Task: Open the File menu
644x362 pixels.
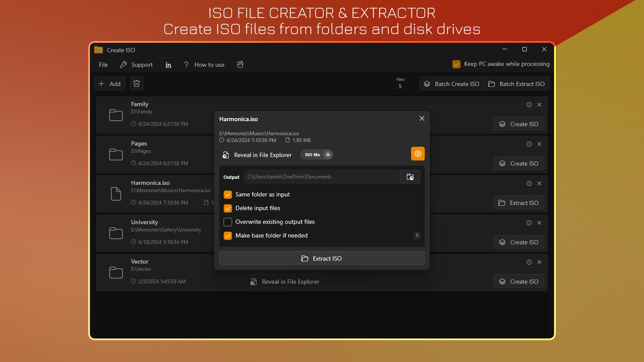Action: (x=103, y=65)
